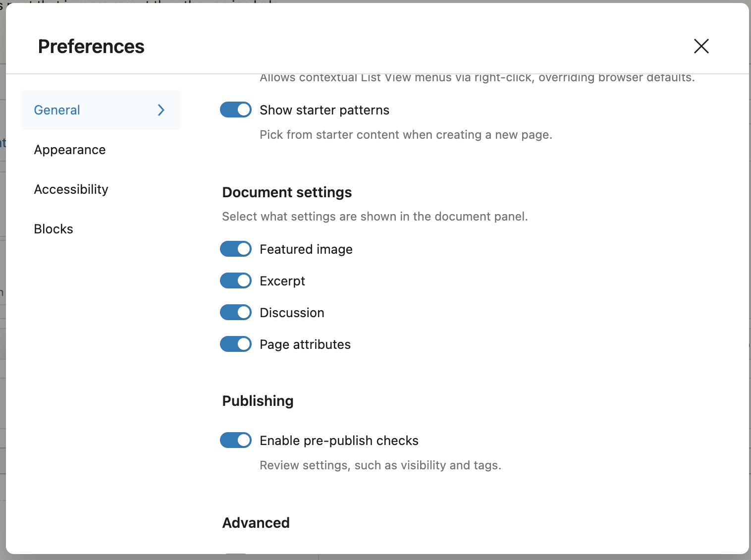This screenshot has width=751, height=560.
Task: Toggle the Page attributes switch
Action: click(x=236, y=344)
